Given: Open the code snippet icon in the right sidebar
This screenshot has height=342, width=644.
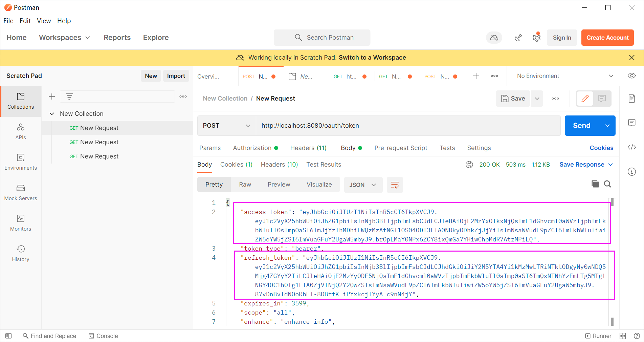Looking at the screenshot, I should click(x=632, y=147).
